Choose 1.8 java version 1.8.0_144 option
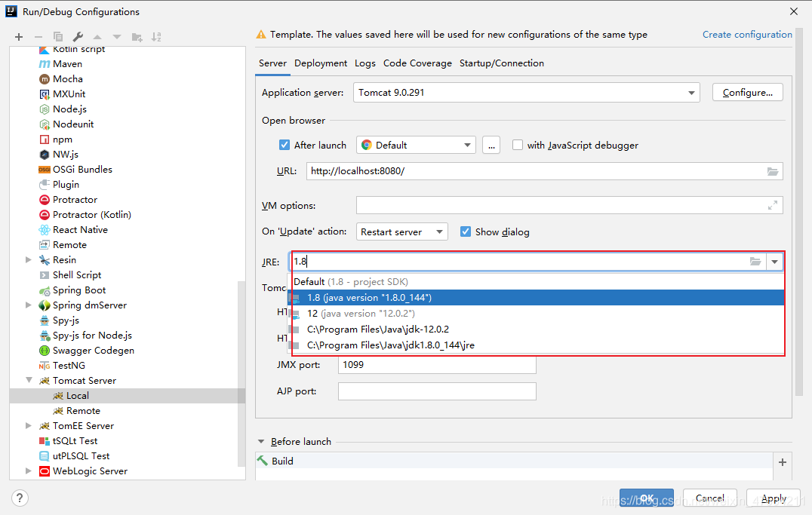 pos(536,298)
